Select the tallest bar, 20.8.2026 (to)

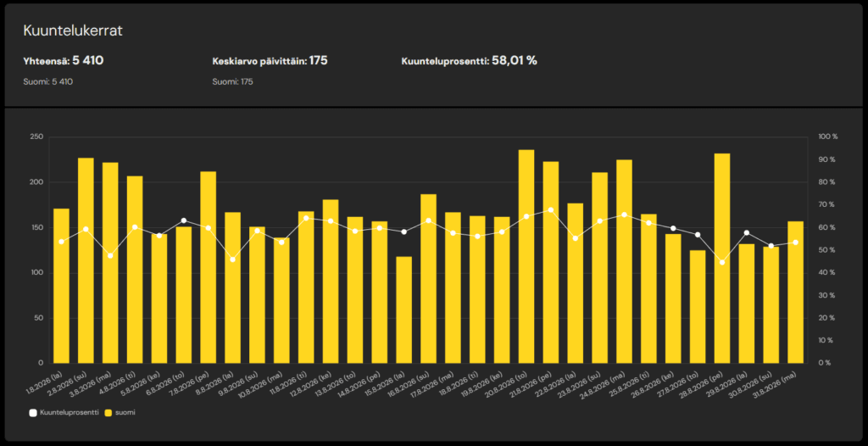point(526,257)
